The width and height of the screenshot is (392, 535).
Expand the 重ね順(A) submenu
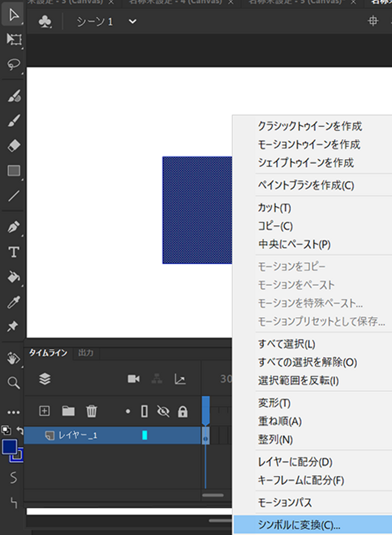coord(280,421)
